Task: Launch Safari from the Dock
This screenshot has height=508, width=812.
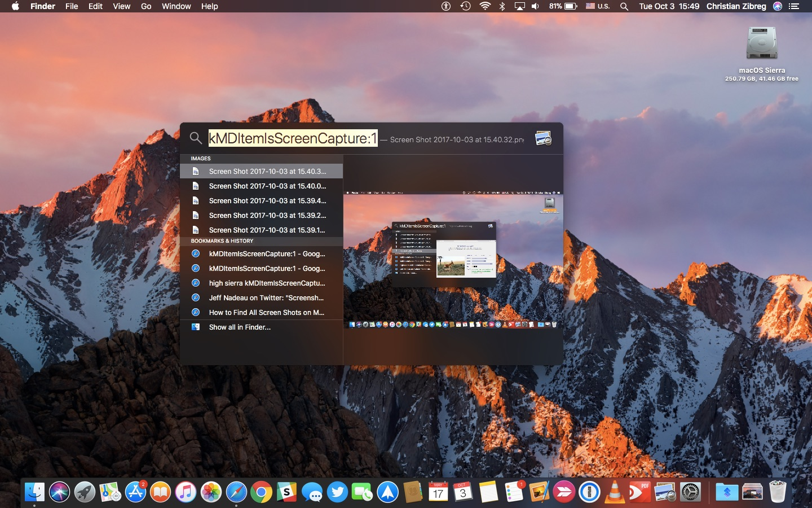Action: pyautogui.click(x=236, y=492)
